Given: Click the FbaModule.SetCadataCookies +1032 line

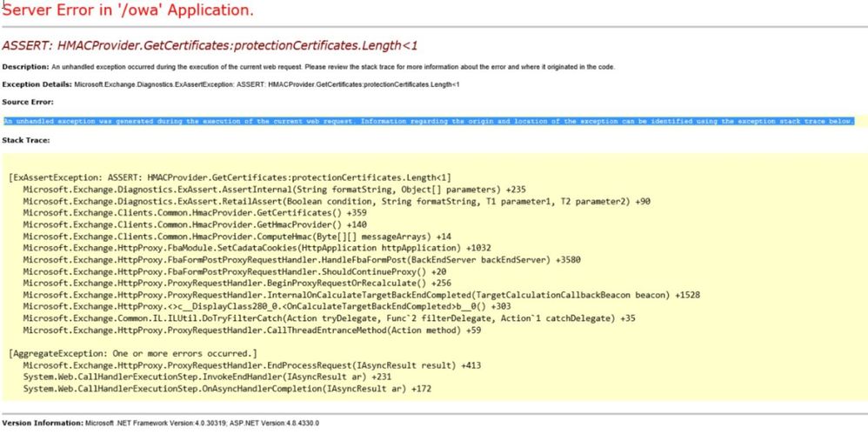Looking at the screenshot, I should (257, 248).
